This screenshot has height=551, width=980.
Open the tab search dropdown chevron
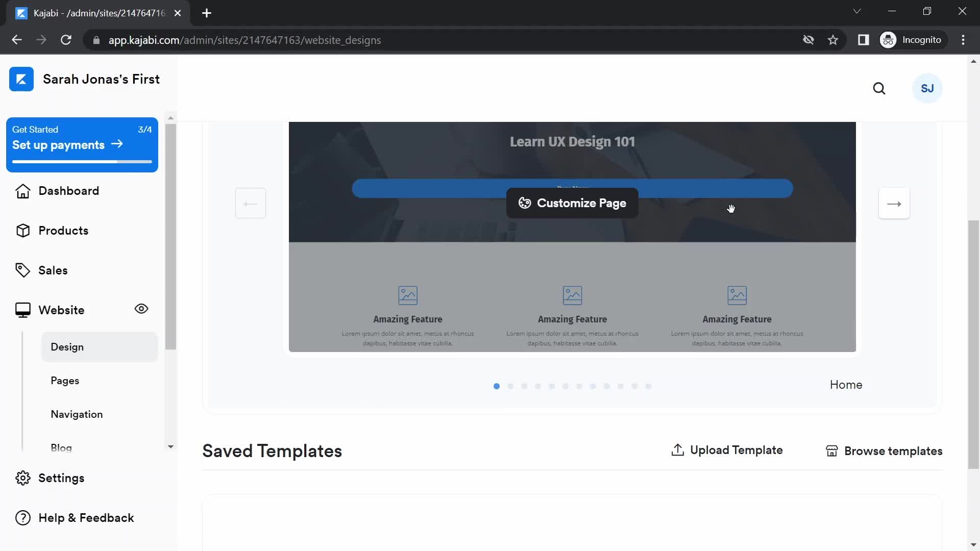point(857,11)
